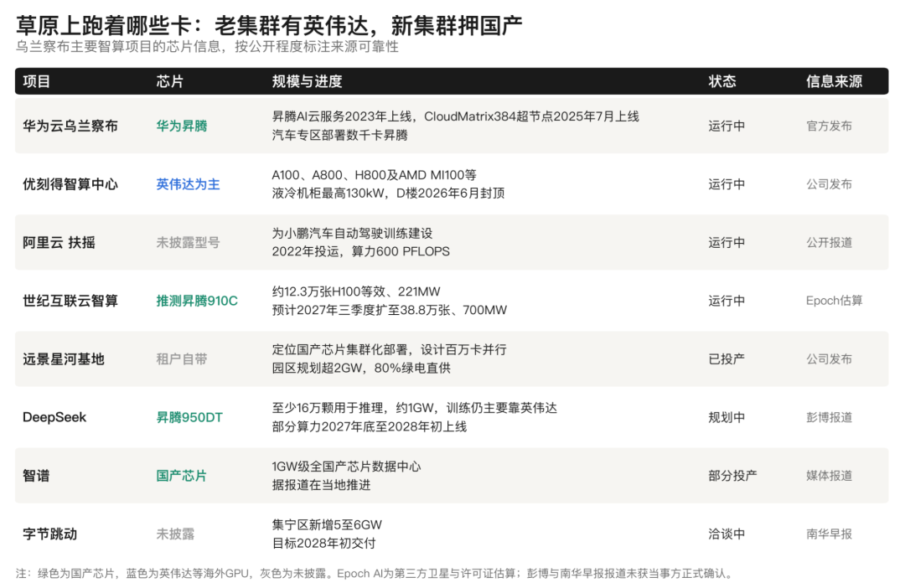Click the 1GW级全国产芯片数据中心 line
Viewport: 905px width, 588px height.
click(x=346, y=467)
